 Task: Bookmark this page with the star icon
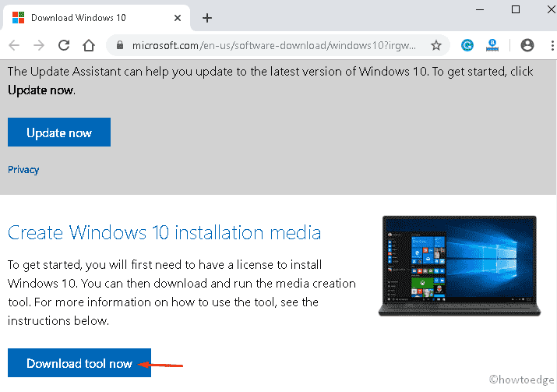pos(436,45)
